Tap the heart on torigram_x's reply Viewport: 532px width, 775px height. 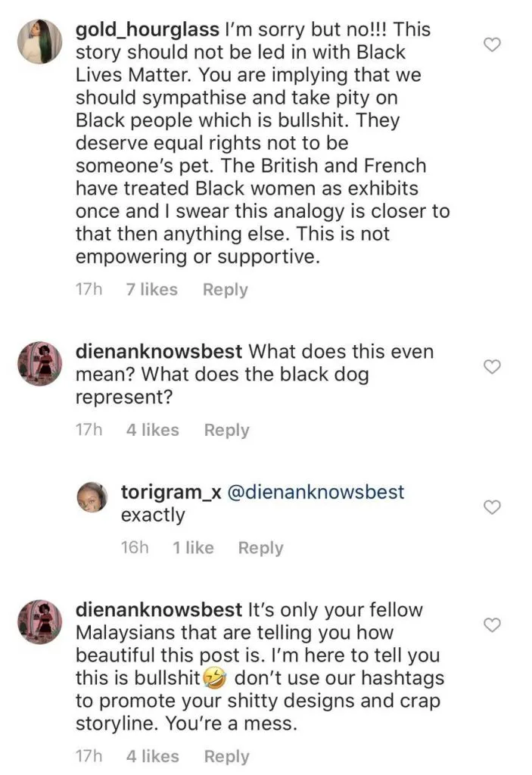click(492, 507)
